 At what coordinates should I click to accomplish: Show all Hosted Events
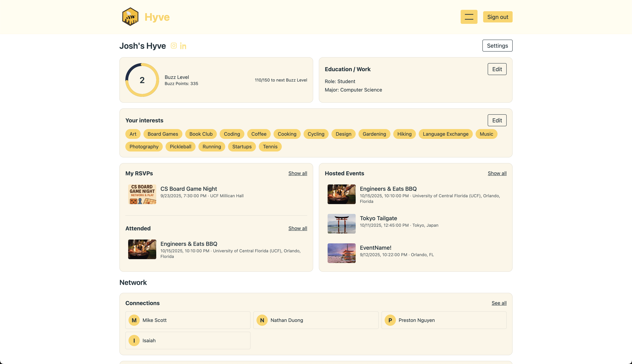click(x=497, y=173)
